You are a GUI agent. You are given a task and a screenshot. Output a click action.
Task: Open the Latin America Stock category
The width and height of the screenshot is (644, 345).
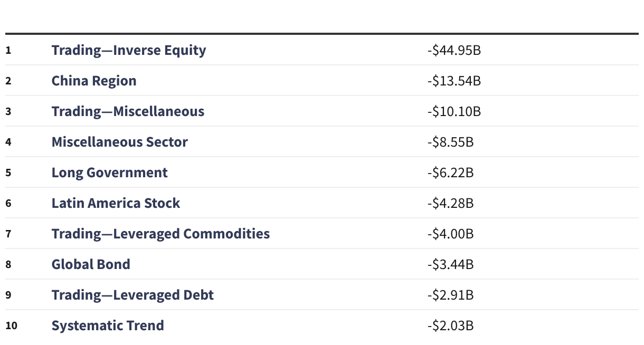116,203
